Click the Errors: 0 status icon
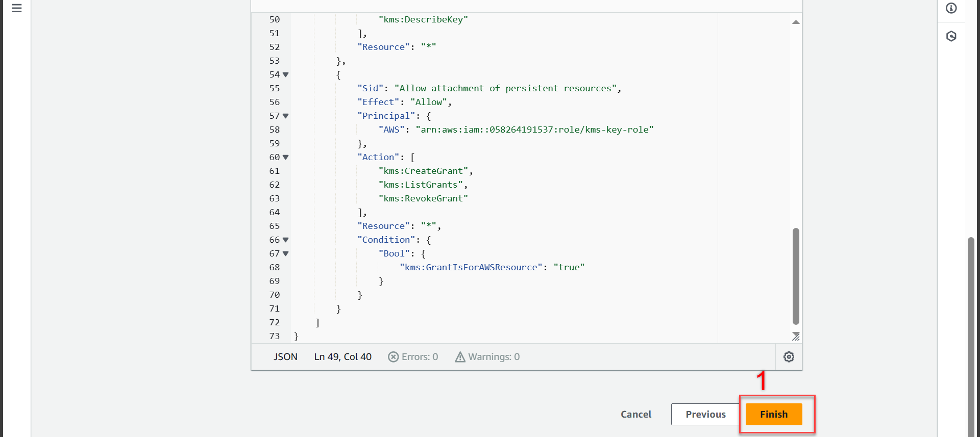980x437 pixels. [393, 357]
